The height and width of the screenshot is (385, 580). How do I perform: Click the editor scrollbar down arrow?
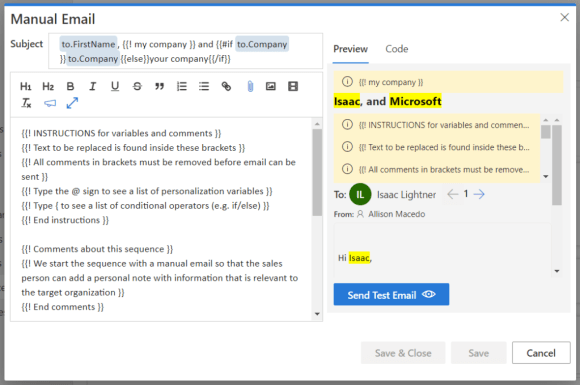click(317, 314)
